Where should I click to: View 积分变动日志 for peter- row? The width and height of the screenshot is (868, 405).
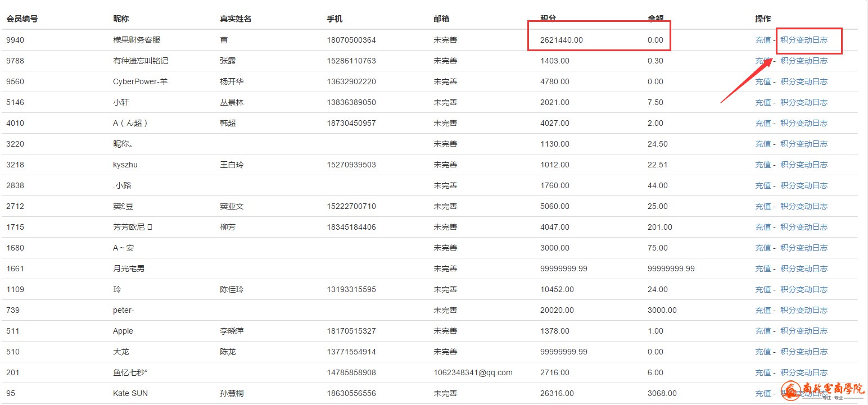coord(804,310)
